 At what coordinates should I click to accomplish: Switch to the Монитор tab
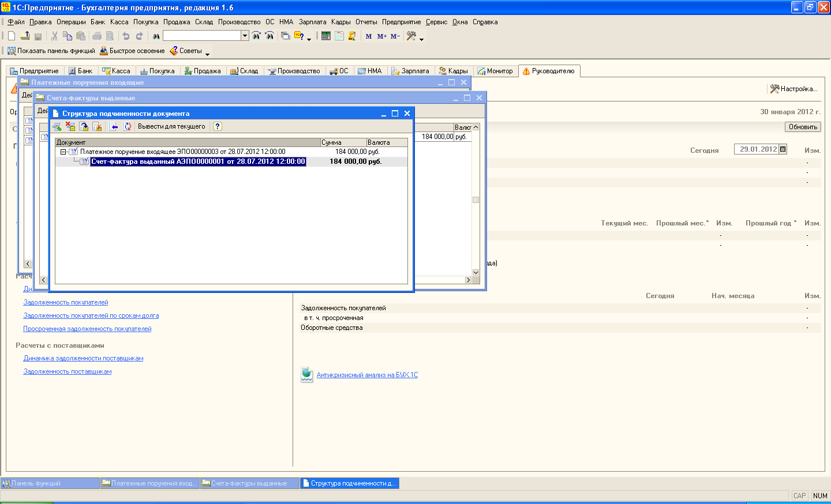coord(495,71)
